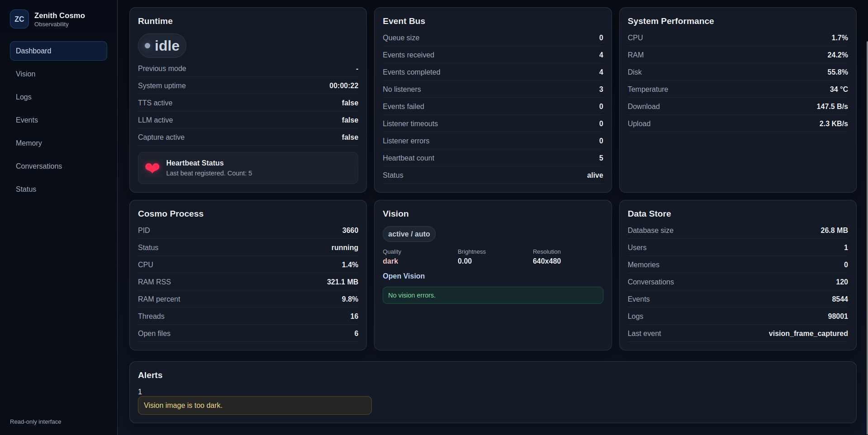This screenshot has height=435, width=868.
Task: Click the last event vision_frame_captured value
Action: pos(808,333)
